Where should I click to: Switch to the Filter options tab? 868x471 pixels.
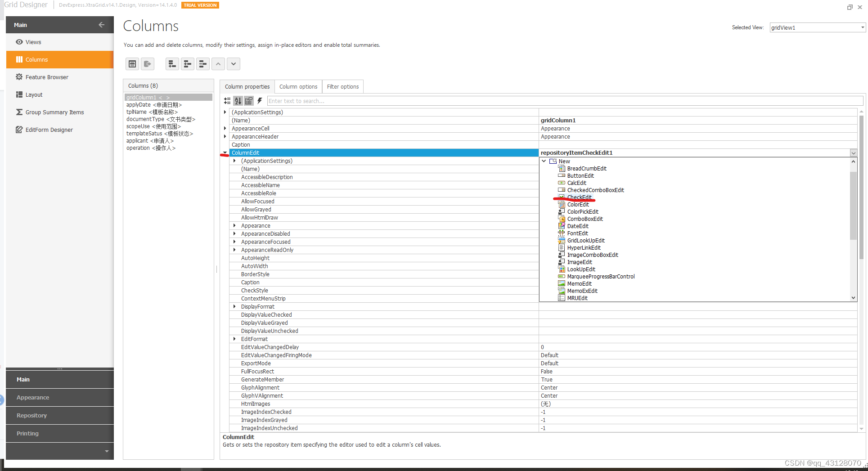pyautogui.click(x=343, y=87)
